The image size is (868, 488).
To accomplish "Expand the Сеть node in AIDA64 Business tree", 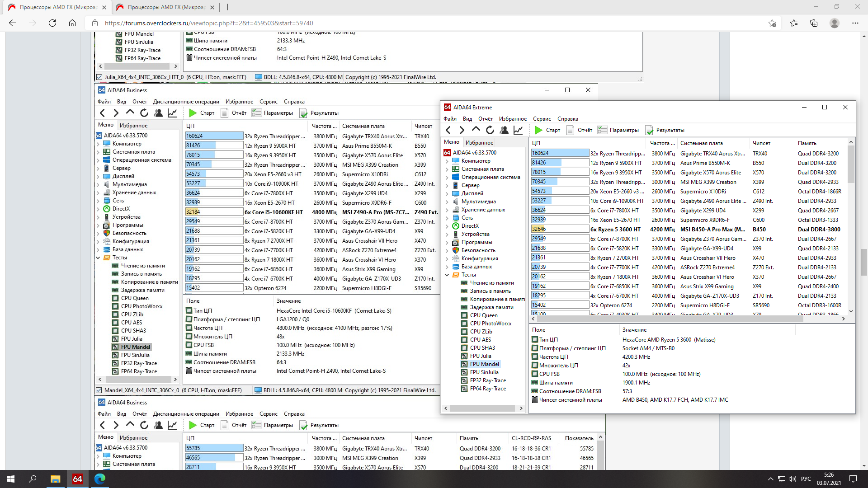I will click(x=98, y=201).
